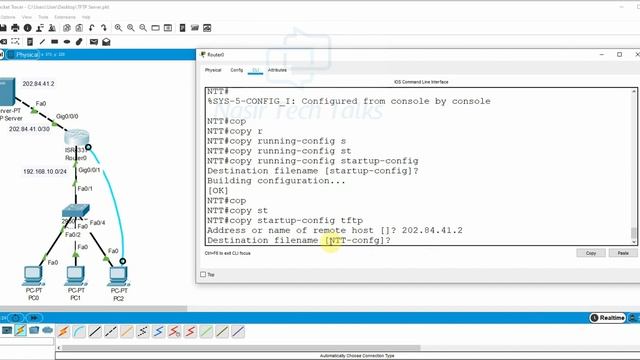Select the Draw Ellipse tool
This screenshot has width=640, height=360.
click(67, 42)
